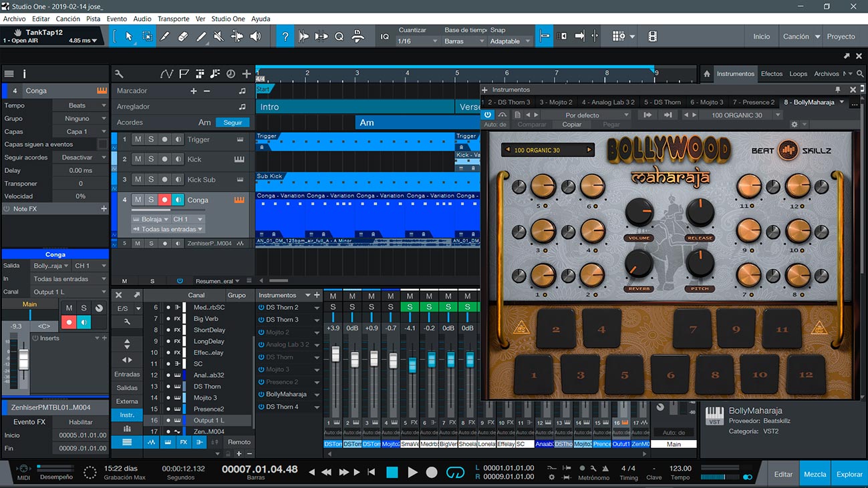Open the video player filmstrip icon
This screenshot has width=868, height=488.
pyautogui.click(x=652, y=37)
